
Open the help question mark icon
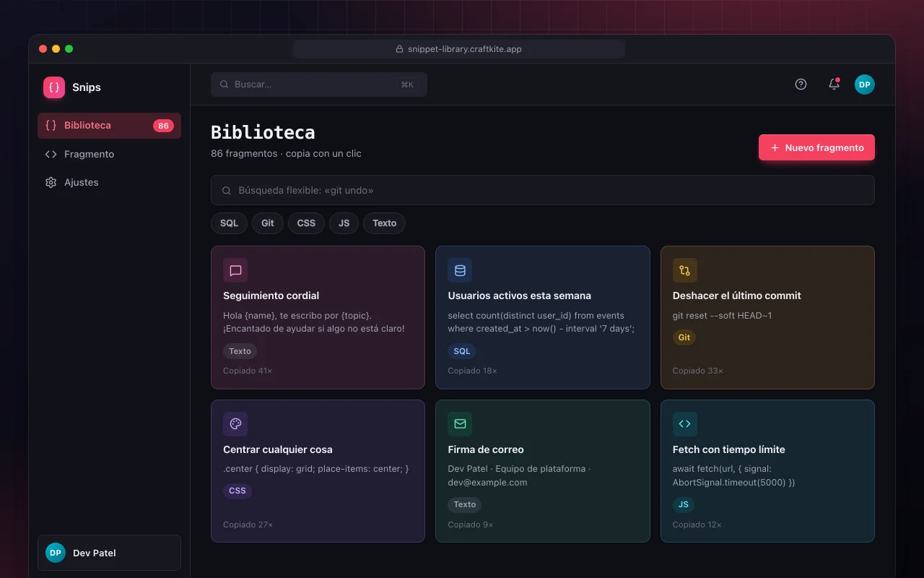point(801,84)
